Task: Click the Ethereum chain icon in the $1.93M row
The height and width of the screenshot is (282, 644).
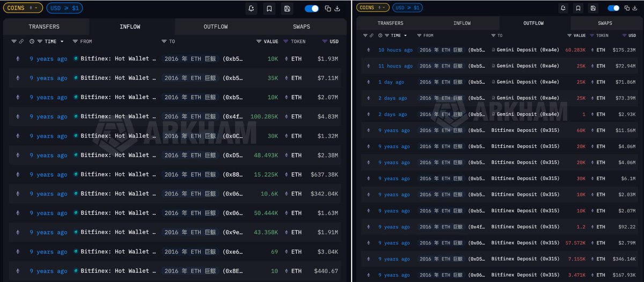Action: [x=17, y=58]
